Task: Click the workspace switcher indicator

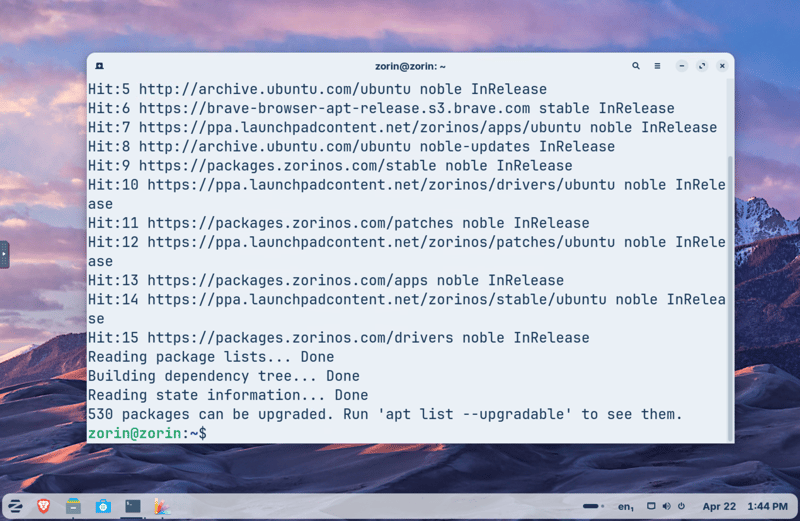Action: click(x=593, y=506)
